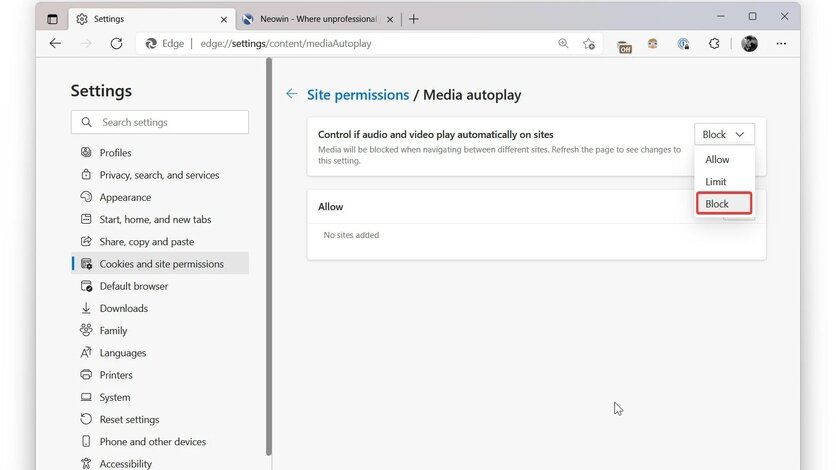Close the Settings tab
The height and width of the screenshot is (470, 836).
[x=224, y=20]
